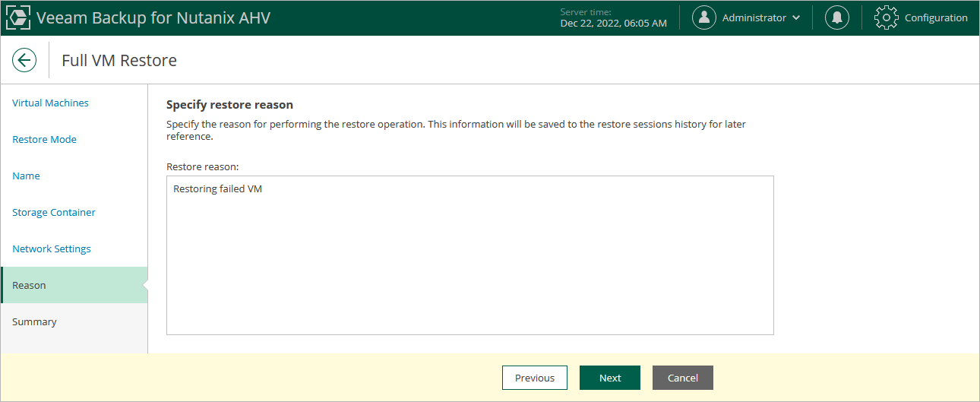
Task: Click the Next button
Action: pos(610,378)
